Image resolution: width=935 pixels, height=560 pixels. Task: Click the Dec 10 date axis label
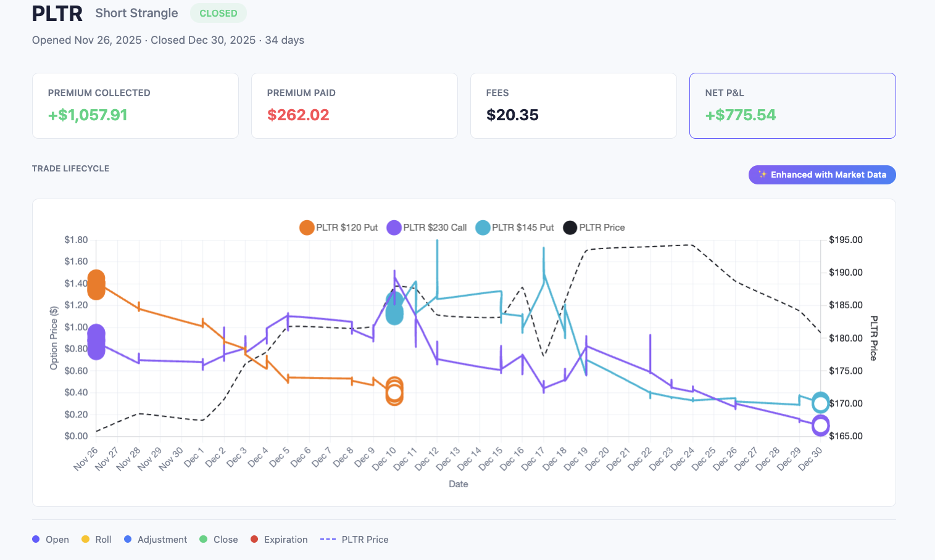pyautogui.click(x=384, y=459)
